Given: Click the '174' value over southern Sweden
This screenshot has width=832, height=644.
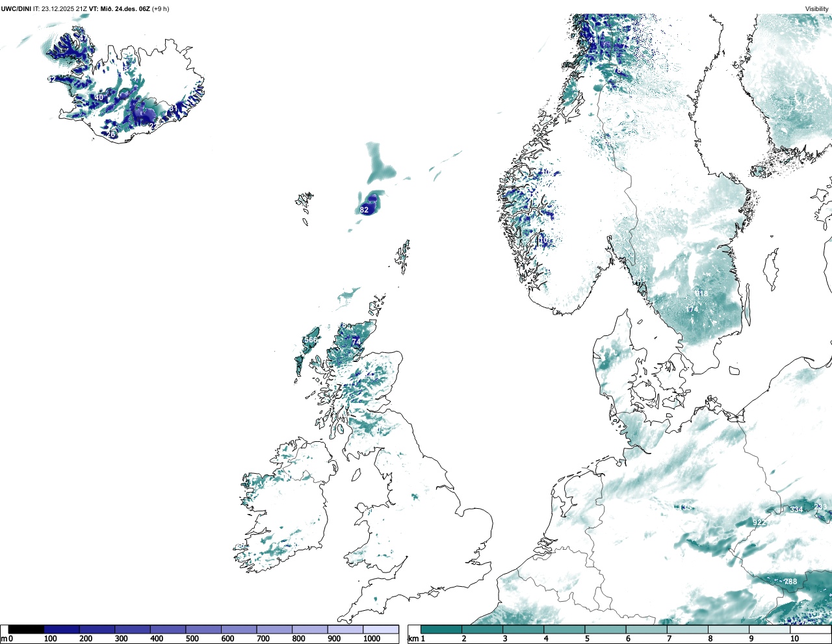Looking at the screenshot, I should coord(692,309).
